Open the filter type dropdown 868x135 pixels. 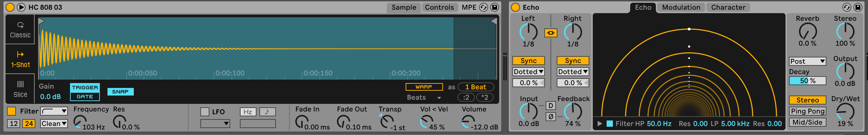coord(54,111)
